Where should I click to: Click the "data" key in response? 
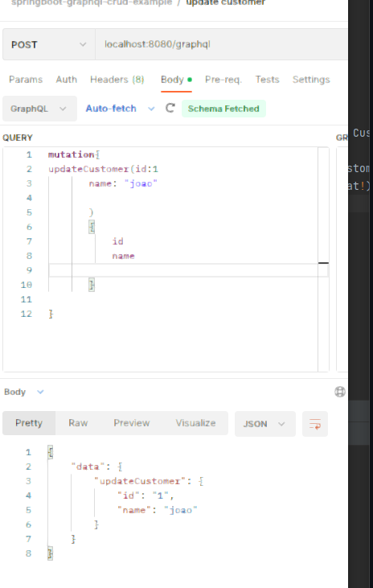88,467
